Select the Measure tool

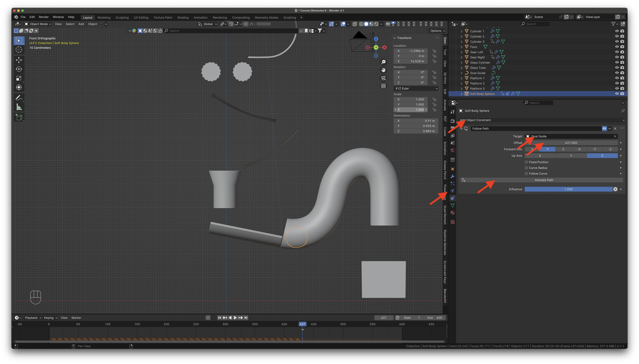pyautogui.click(x=19, y=107)
